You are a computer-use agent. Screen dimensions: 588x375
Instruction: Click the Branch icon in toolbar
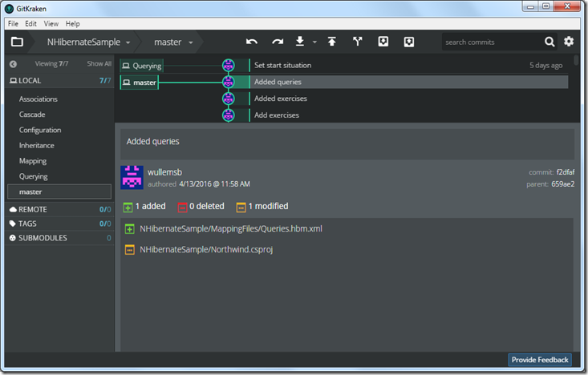(x=358, y=41)
